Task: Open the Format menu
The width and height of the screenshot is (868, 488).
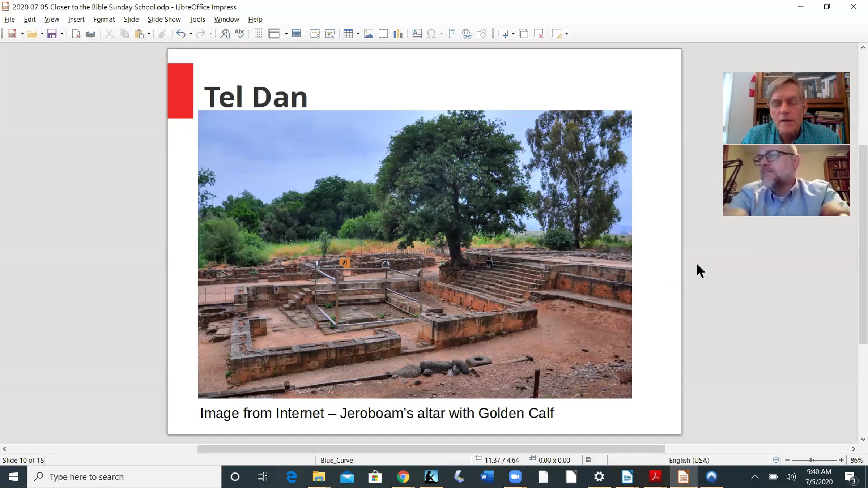Action: click(104, 19)
